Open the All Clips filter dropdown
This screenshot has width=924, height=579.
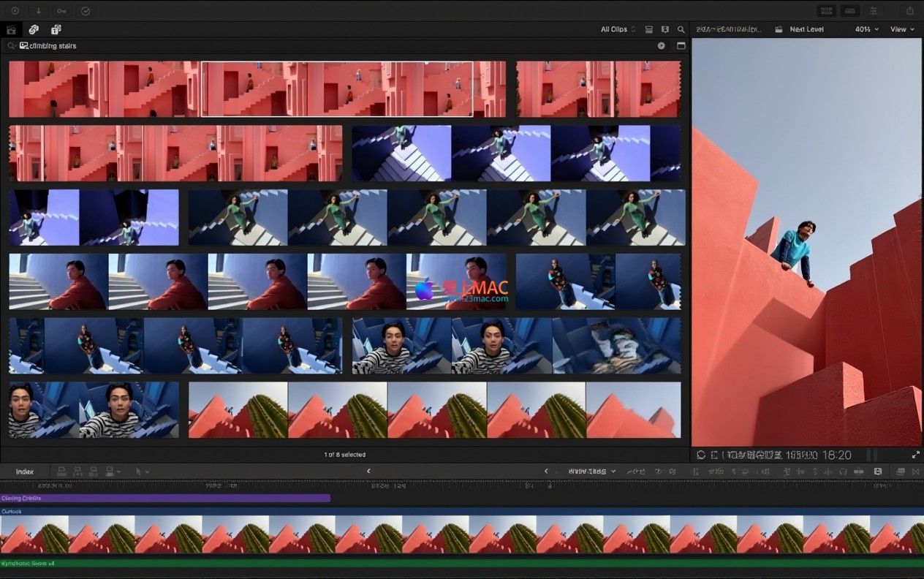point(618,29)
